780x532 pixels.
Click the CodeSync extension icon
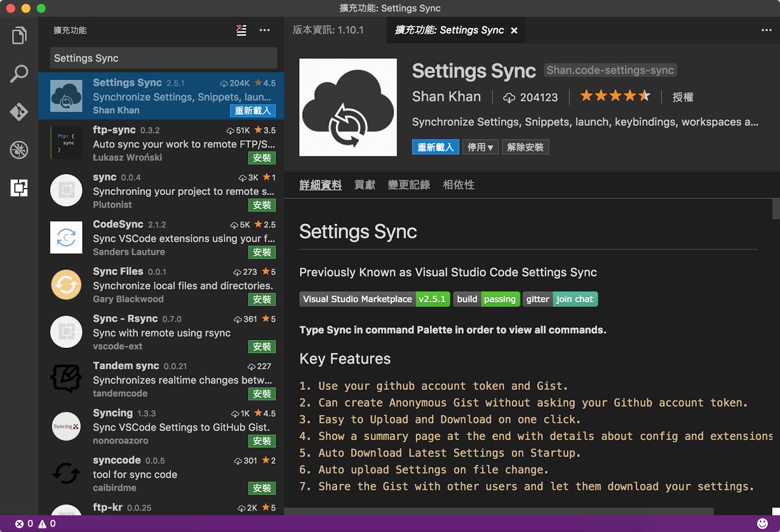click(x=66, y=237)
